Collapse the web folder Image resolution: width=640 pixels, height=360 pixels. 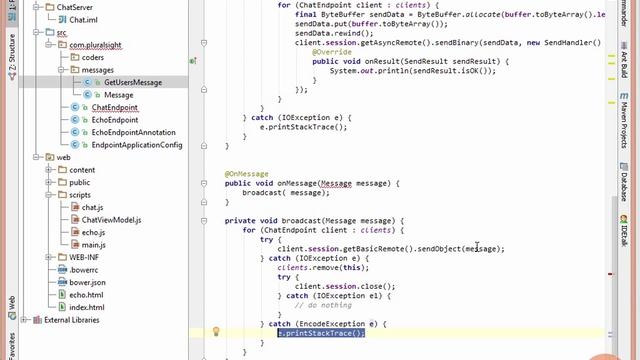point(36,157)
